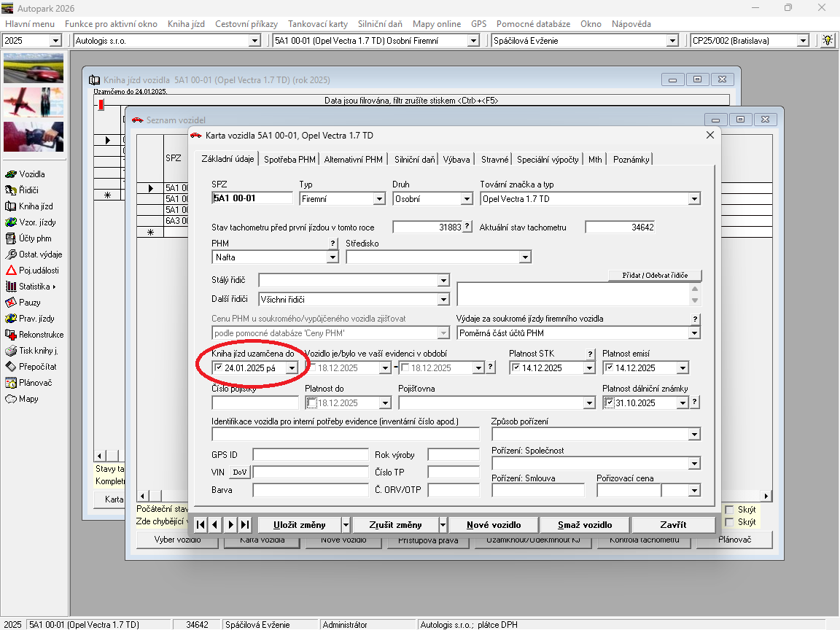Uncheck the Kniha jízd uzamčena do checkbox
Screen dimensions: 840x630
(x=218, y=368)
